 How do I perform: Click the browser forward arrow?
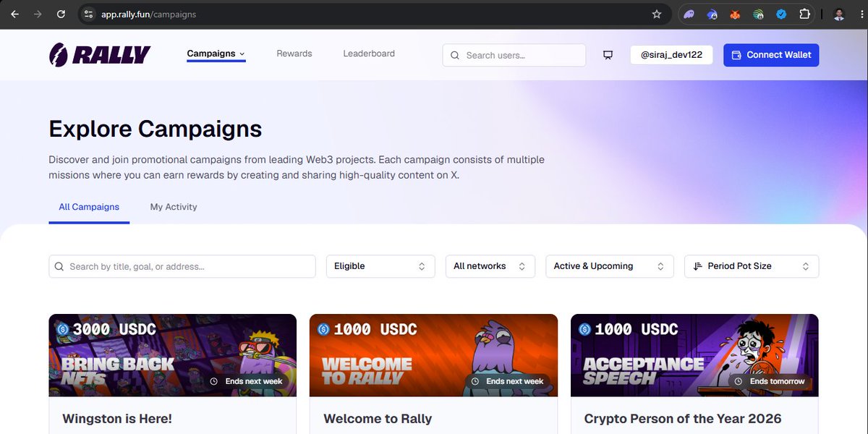tap(38, 14)
